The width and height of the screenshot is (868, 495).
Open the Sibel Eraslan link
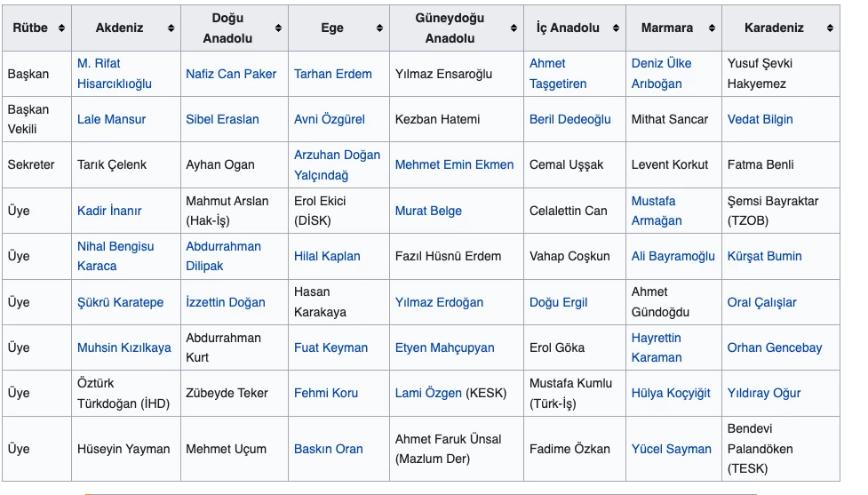coord(222,119)
